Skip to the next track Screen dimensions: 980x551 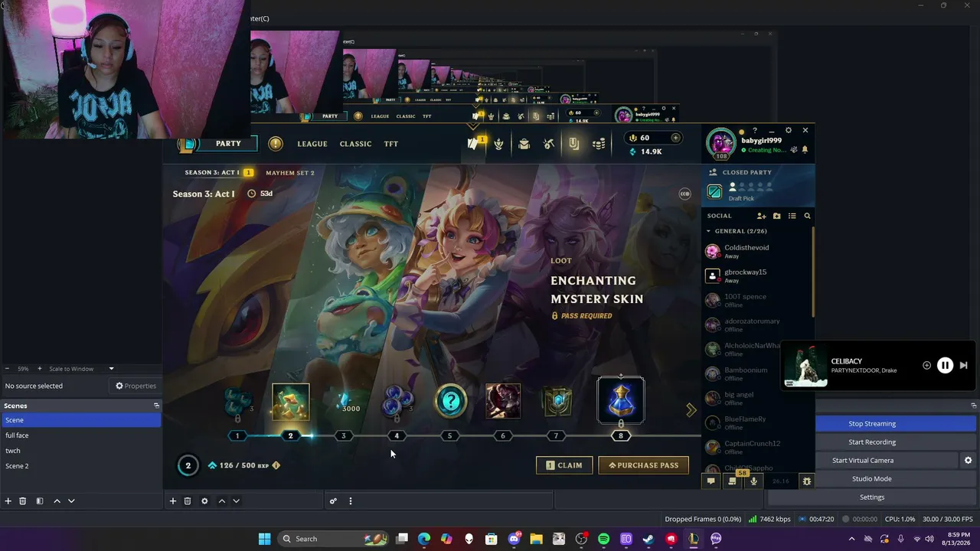(x=963, y=366)
